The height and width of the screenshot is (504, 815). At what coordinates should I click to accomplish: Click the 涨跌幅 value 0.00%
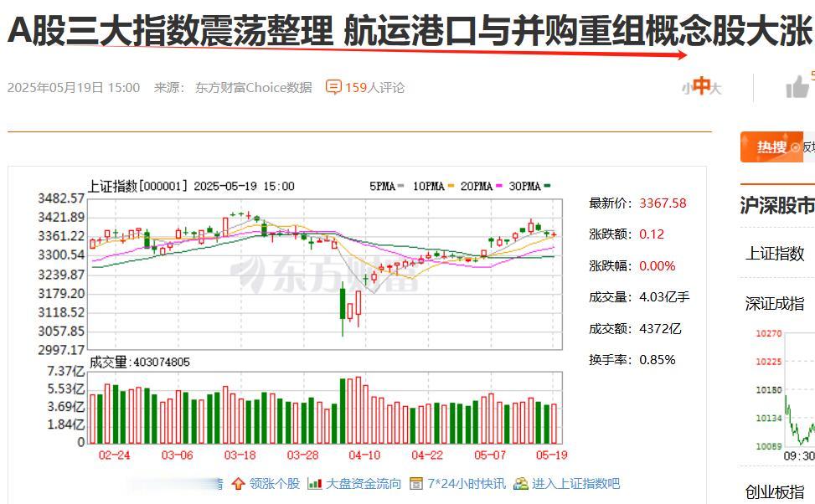pos(657,266)
